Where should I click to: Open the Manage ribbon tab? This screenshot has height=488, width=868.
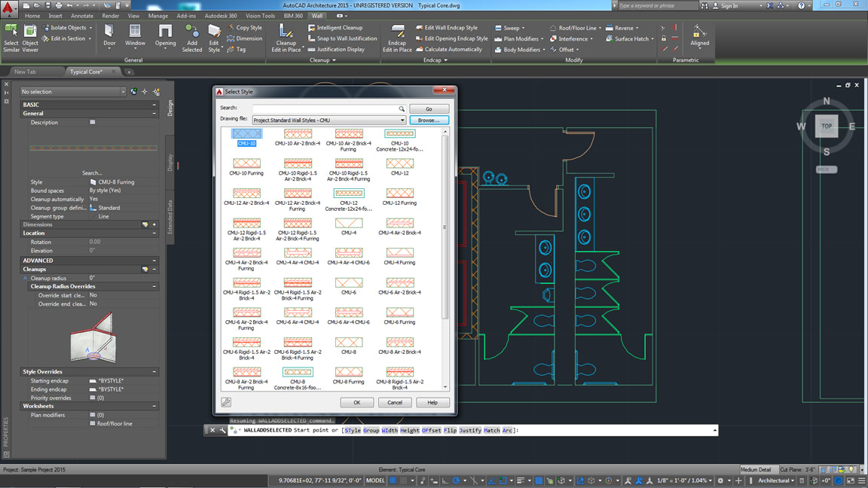click(157, 16)
